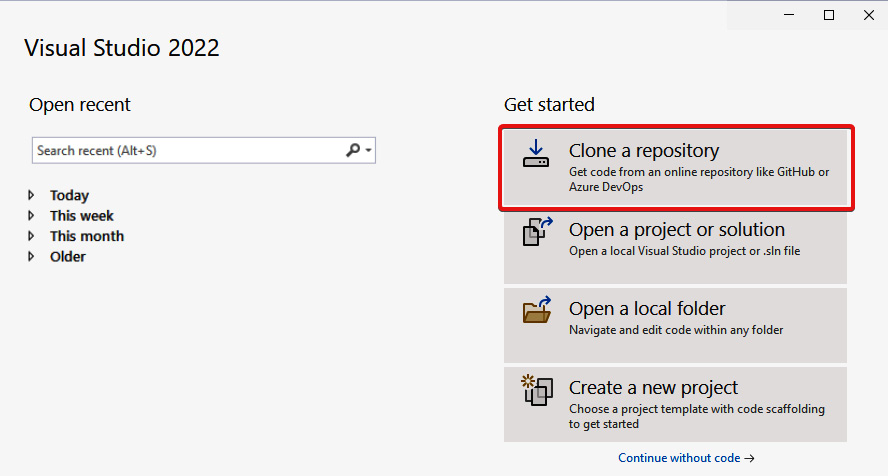
Task: Click the Open a local folder icon
Action: tap(537, 310)
